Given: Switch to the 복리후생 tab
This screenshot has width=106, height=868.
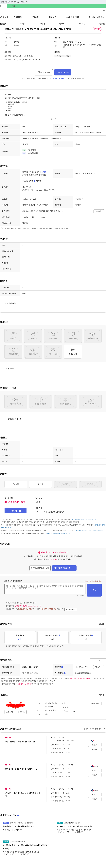Looking at the screenshot, I should coord(62,24).
